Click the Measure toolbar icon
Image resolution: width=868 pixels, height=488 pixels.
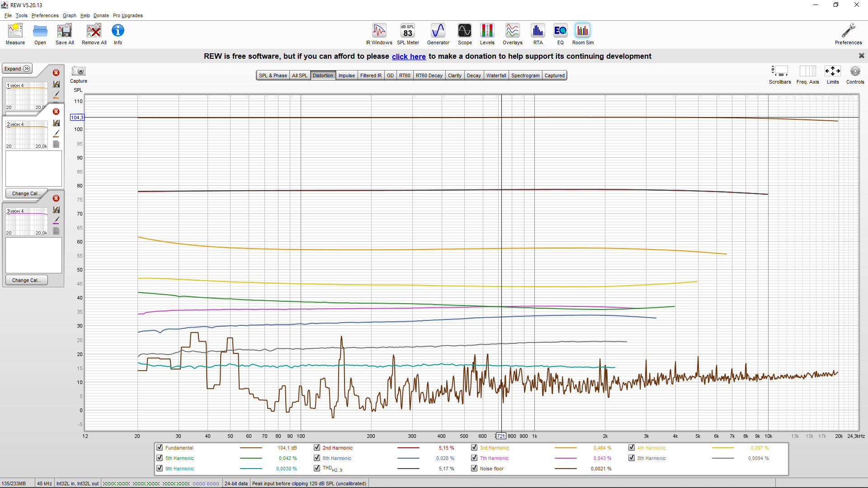(x=15, y=34)
